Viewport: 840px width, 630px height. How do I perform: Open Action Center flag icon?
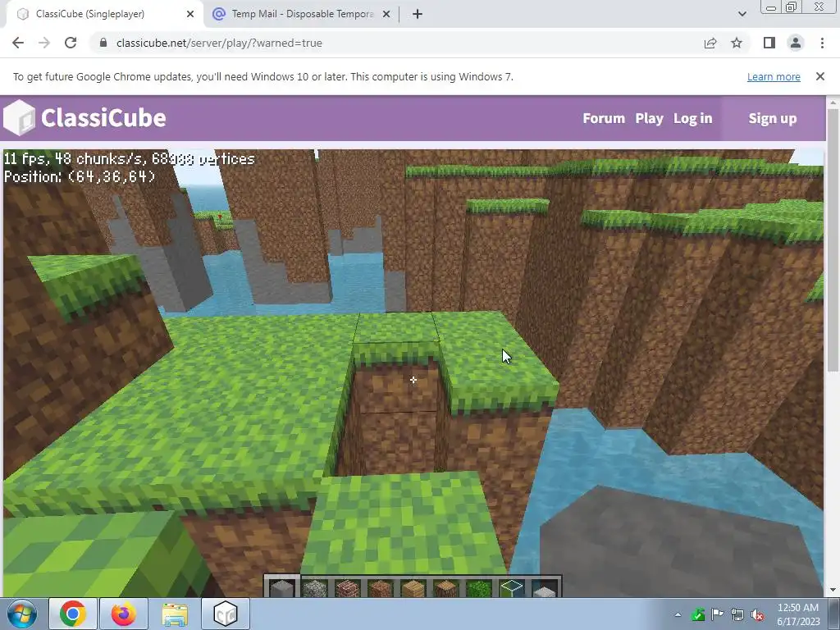tap(717, 614)
